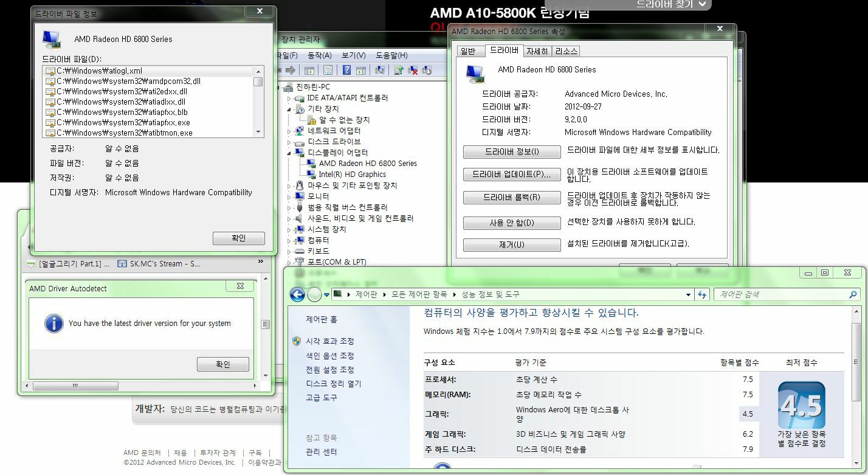Switch to the 리소스 tab in properties dialog

point(566,51)
